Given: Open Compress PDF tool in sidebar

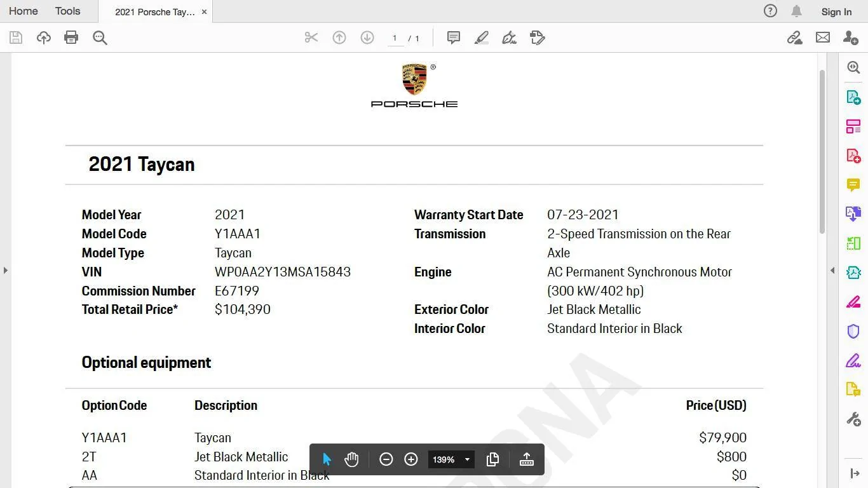Looking at the screenshot, I should tap(853, 273).
